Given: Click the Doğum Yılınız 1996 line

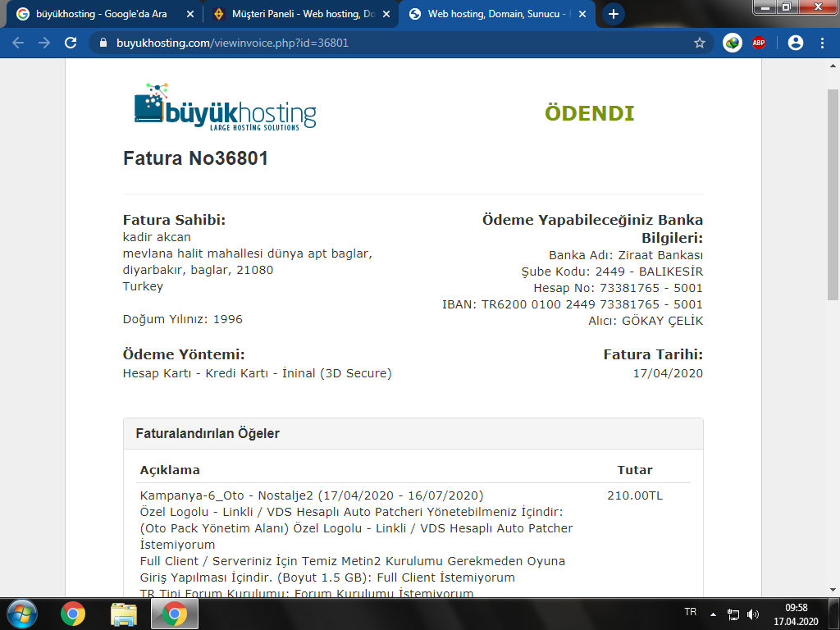Looking at the screenshot, I should [183, 319].
